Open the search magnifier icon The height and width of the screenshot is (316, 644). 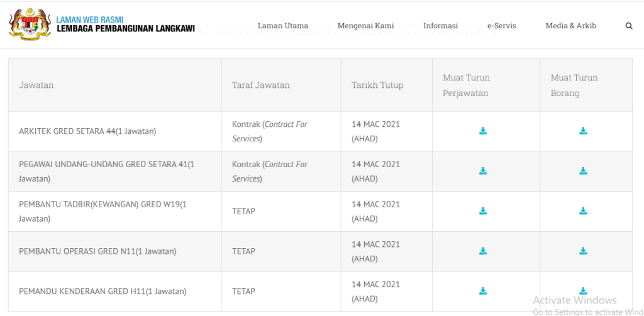[x=629, y=26]
